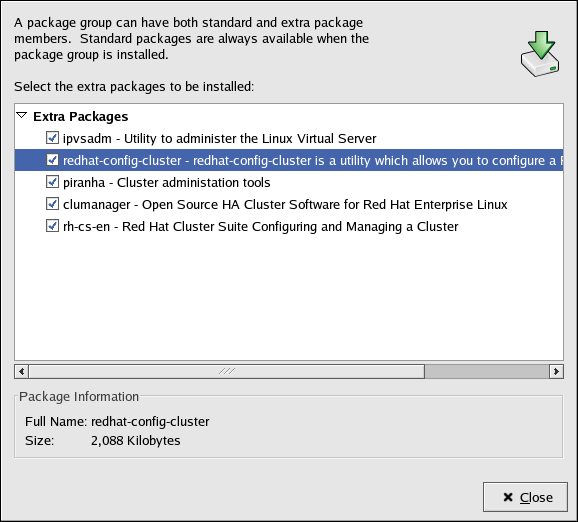The image size is (578, 522).
Task: Select the piranha Cluster administration tools row
Action: [289, 182]
